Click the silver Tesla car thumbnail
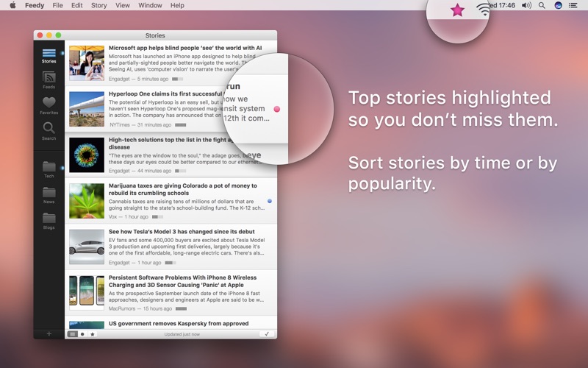Viewport: 588px width, 368px height. point(87,247)
